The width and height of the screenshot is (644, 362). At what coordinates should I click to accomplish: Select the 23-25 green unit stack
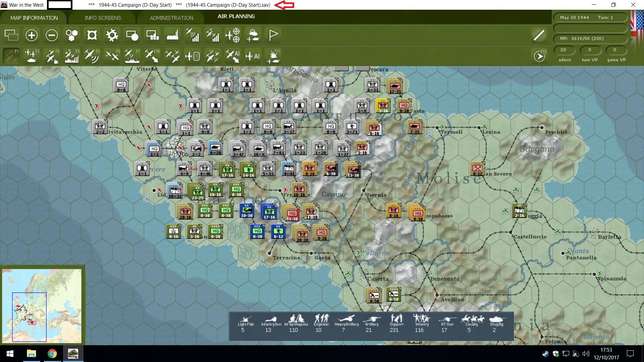pyautogui.click(x=197, y=192)
